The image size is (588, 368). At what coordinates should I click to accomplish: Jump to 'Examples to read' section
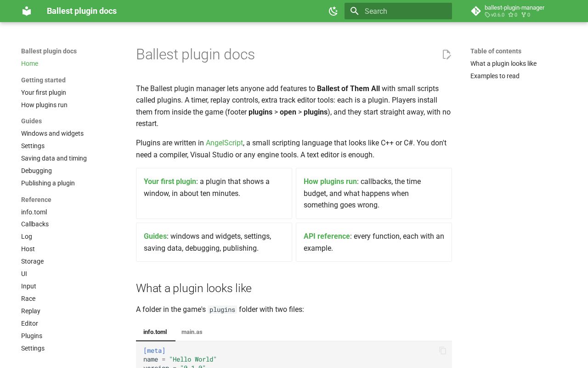point(495,76)
